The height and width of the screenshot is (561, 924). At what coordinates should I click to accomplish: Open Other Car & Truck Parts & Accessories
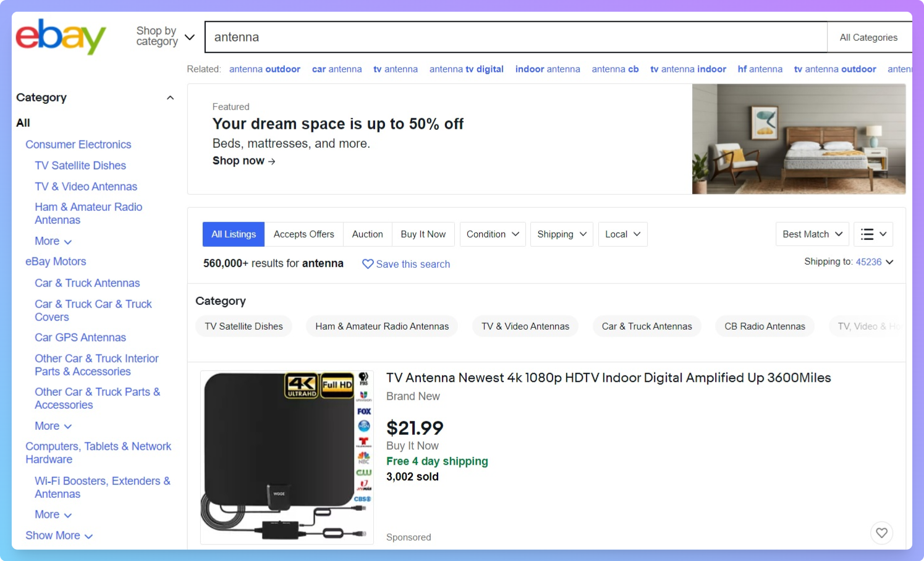(x=98, y=398)
